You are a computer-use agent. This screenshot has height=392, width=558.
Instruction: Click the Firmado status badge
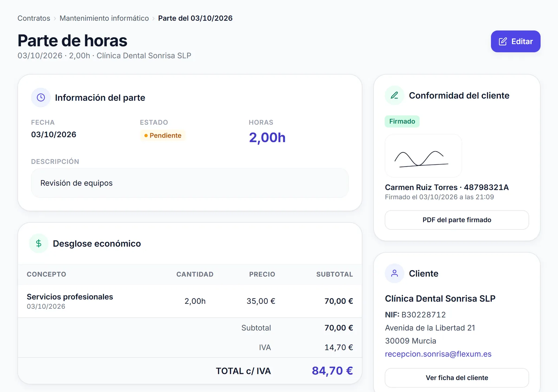pyautogui.click(x=402, y=121)
